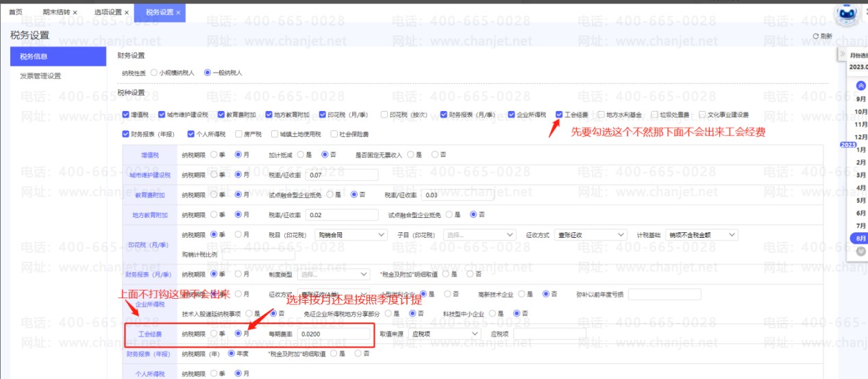Select 9月 in the month list

click(861, 99)
